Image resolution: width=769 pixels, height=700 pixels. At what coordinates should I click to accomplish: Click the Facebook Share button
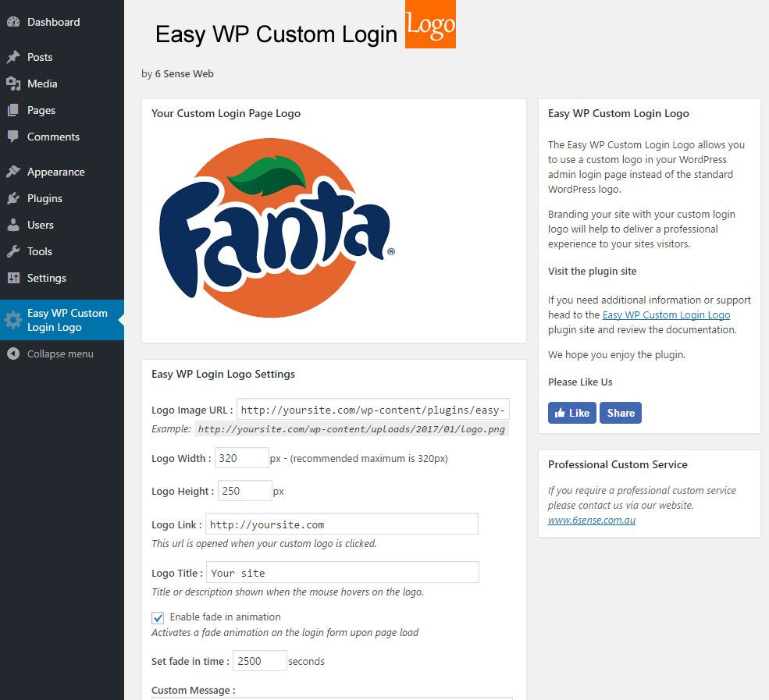point(621,413)
